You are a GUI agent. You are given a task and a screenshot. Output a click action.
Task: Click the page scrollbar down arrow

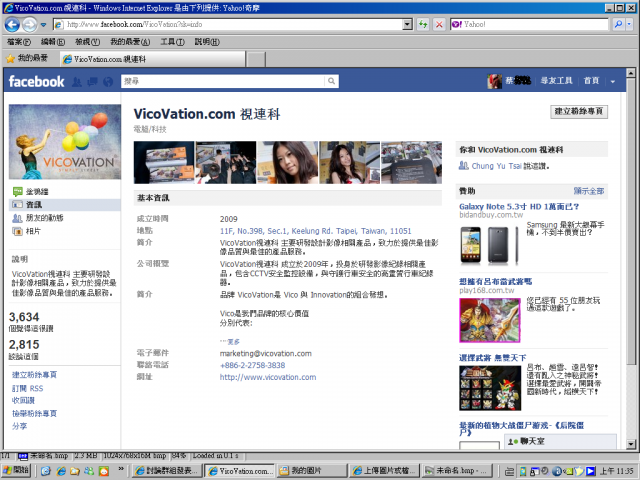point(631,444)
